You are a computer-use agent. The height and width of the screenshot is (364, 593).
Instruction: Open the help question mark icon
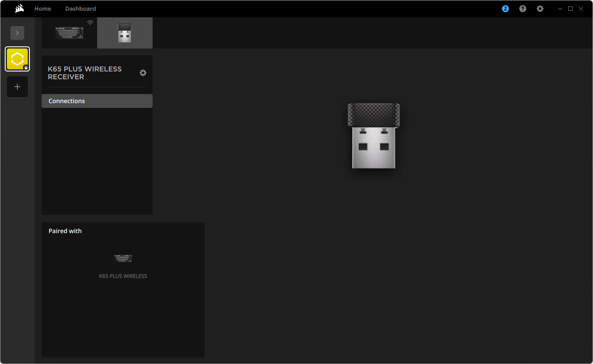click(523, 9)
